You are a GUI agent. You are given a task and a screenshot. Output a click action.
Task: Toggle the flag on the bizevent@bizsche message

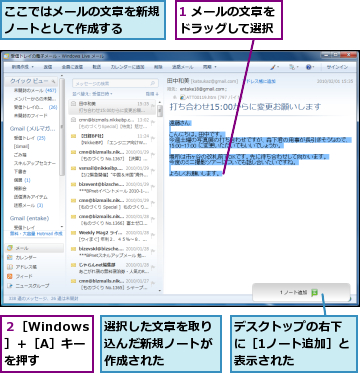153,187
